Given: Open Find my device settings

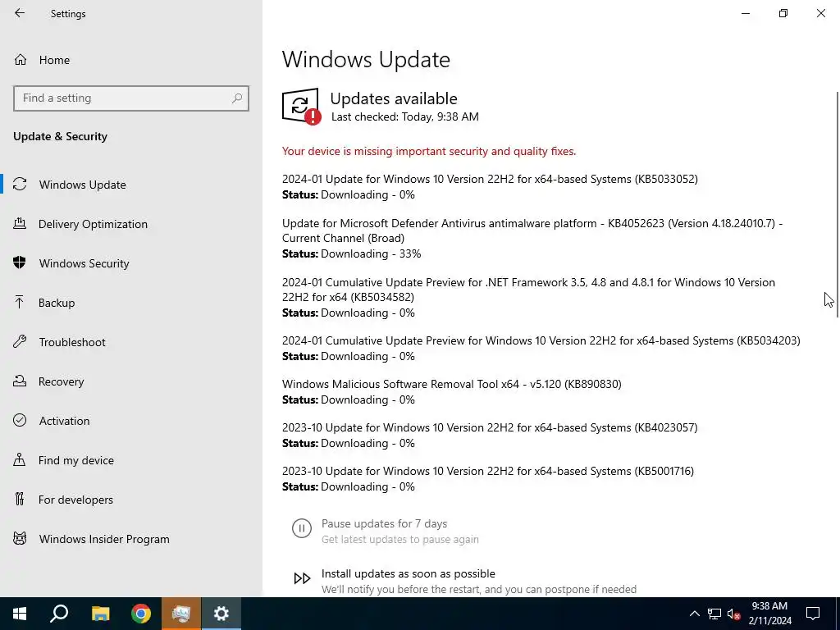Looking at the screenshot, I should (x=131, y=460).
